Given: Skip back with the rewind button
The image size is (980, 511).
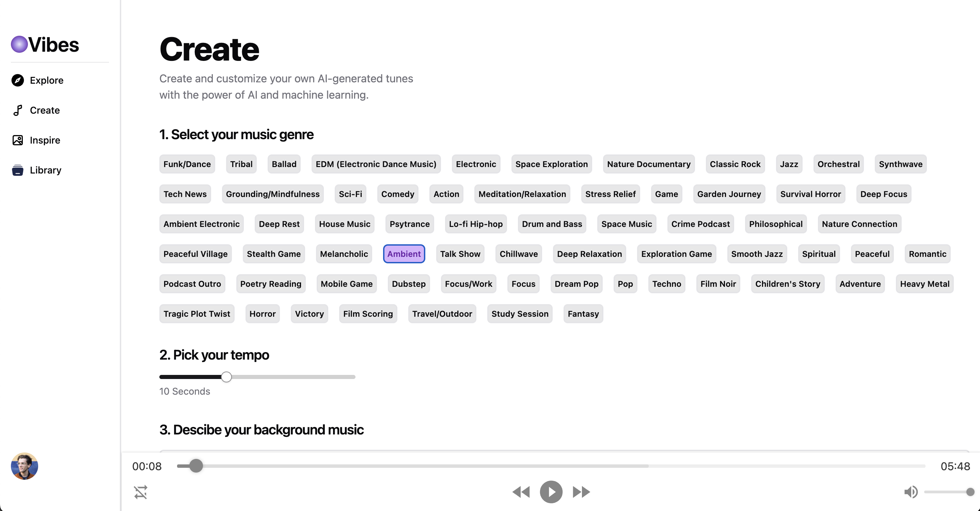Looking at the screenshot, I should click(521, 492).
